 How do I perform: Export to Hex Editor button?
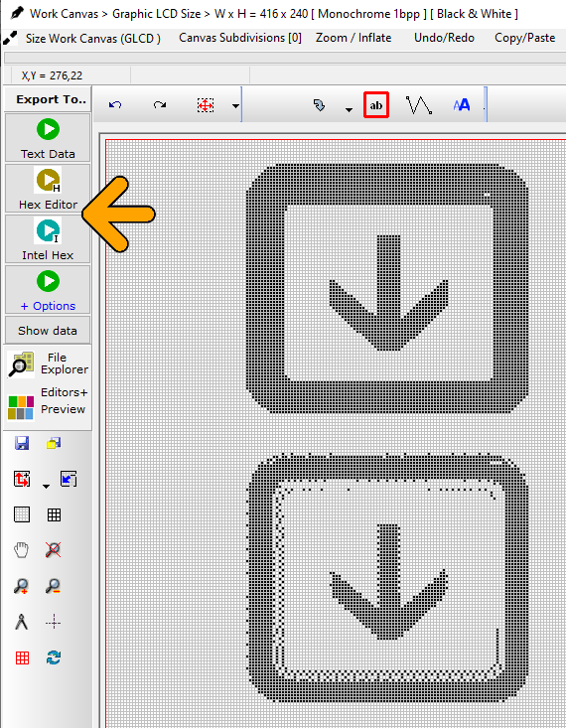[48, 188]
